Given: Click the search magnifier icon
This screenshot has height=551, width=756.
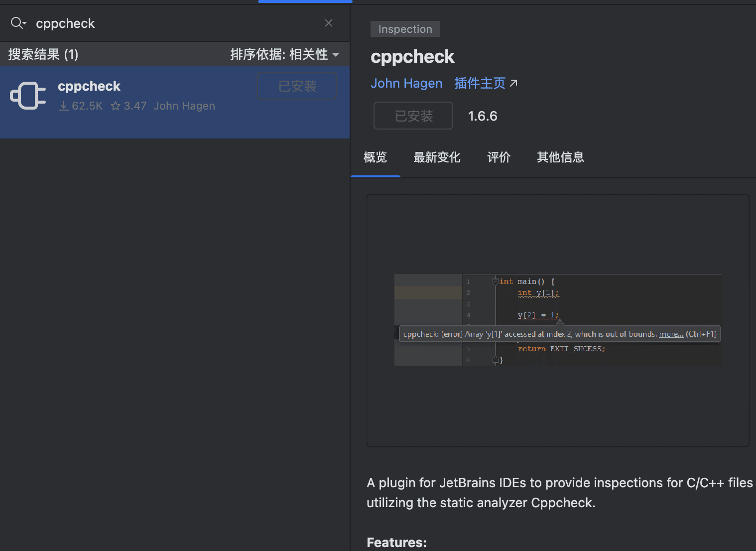Looking at the screenshot, I should (17, 23).
